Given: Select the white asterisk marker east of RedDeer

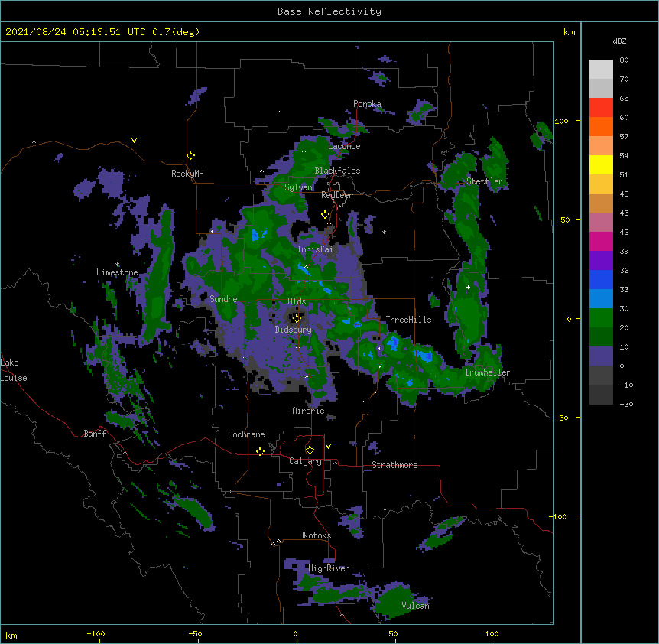Looking at the screenshot, I should pyautogui.click(x=384, y=232).
